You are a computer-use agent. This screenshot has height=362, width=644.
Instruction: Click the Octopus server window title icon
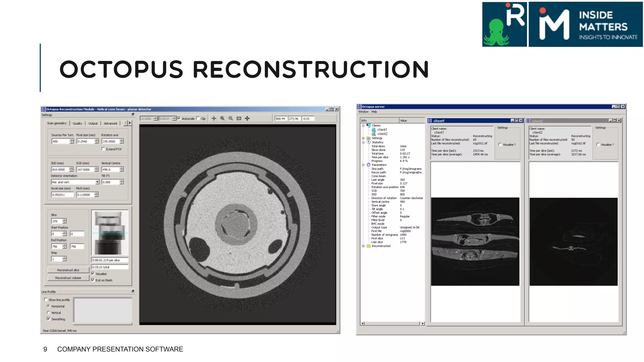coord(359,107)
